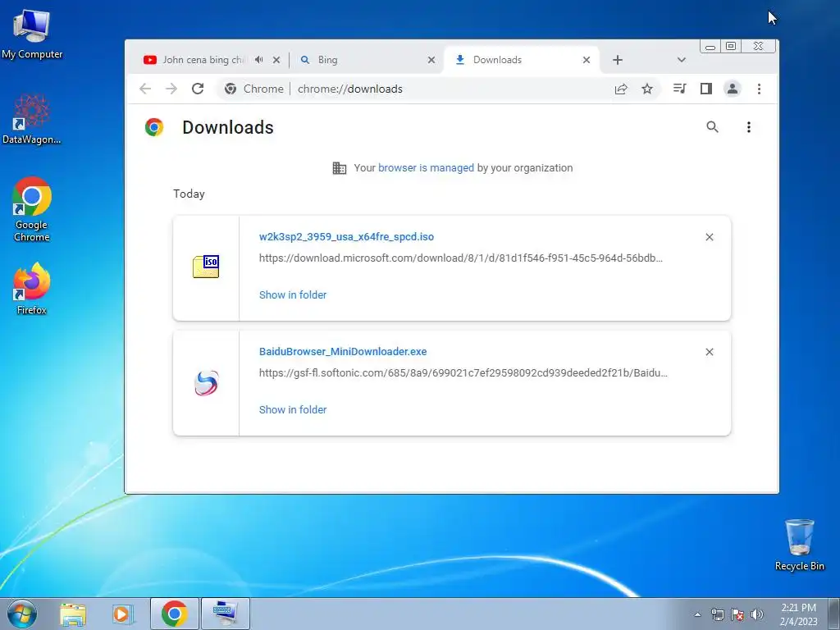The width and height of the screenshot is (840, 630).
Task: Click the softonic.com download source URL
Action: click(463, 373)
